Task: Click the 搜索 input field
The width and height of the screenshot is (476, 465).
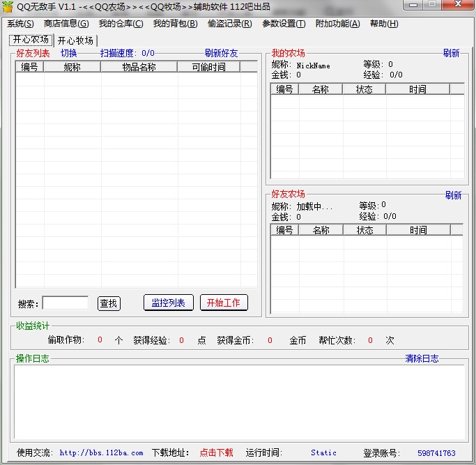Action: (x=65, y=303)
